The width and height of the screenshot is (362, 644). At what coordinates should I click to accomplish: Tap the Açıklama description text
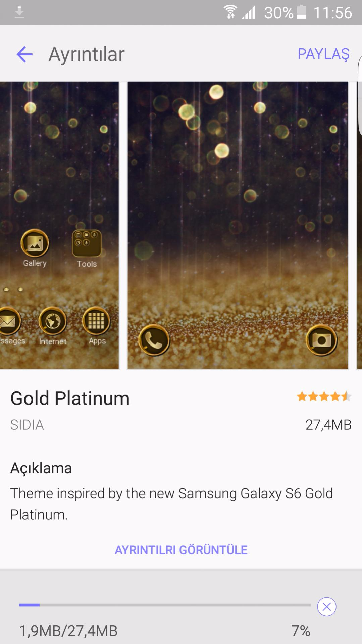coord(171,504)
